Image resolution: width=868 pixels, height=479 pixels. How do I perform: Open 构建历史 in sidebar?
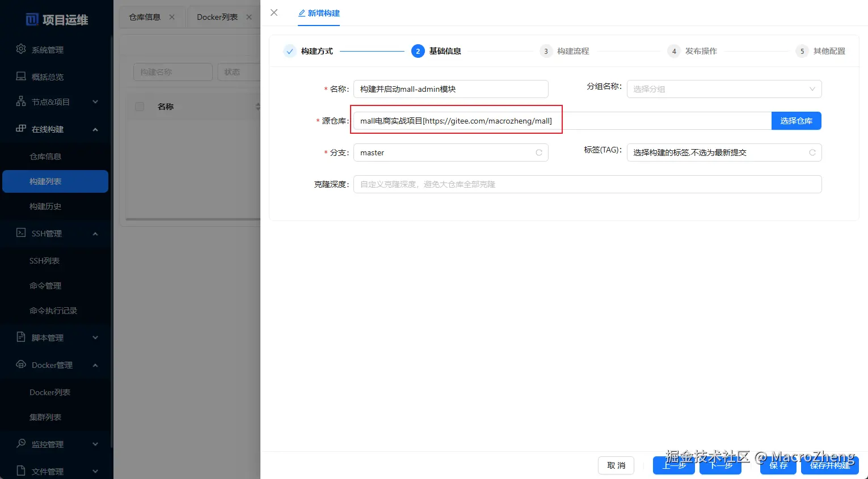[56, 206]
